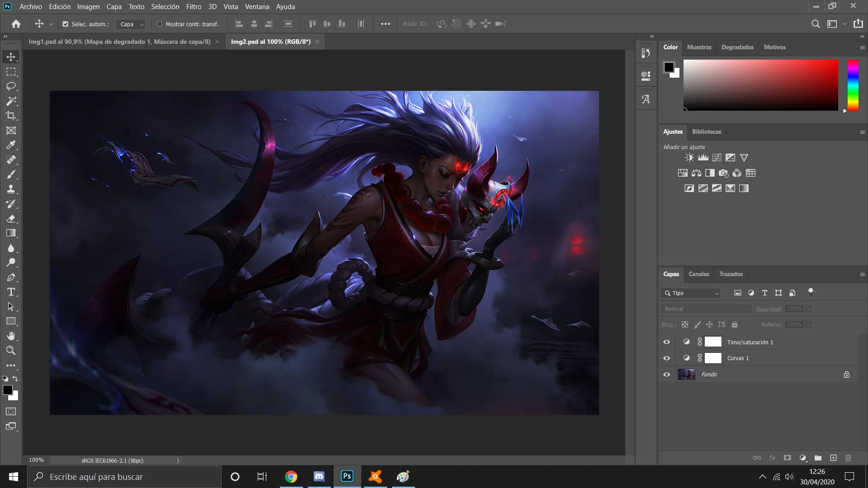Hide the Curvas 1 layer
Screen dimensions: 868x488
666,358
